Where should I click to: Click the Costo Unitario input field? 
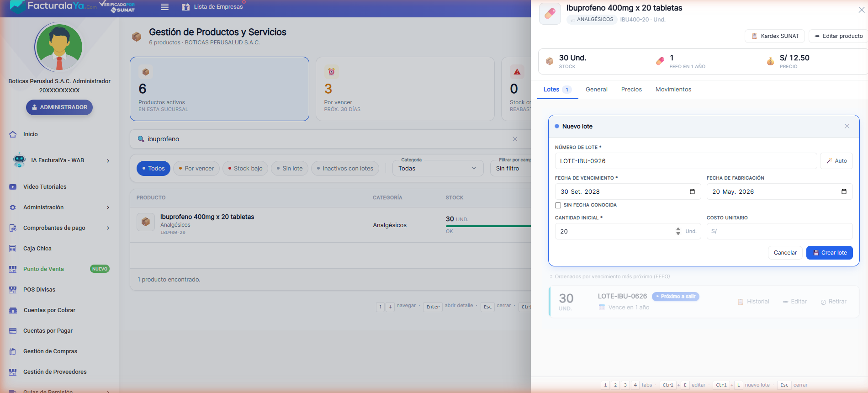click(779, 231)
